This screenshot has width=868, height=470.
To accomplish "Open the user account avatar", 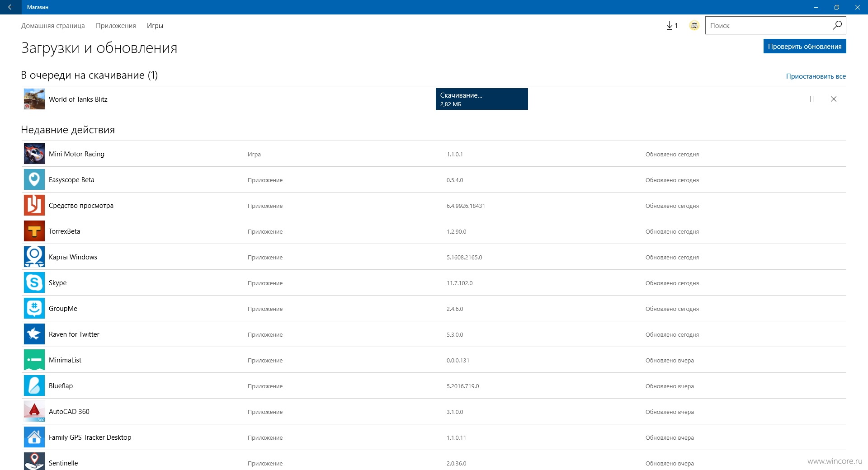I will pos(694,26).
